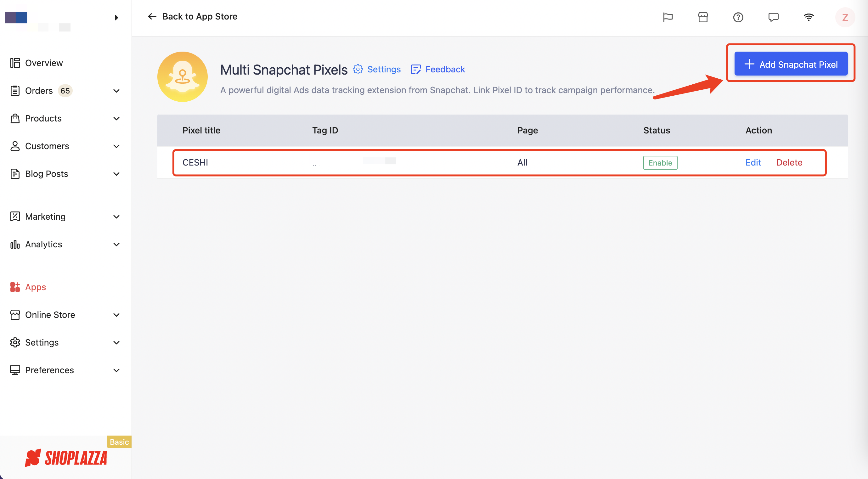This screenshot has width=868, height=479.
Task: Open the Products menu item
Action: (43, 118)
